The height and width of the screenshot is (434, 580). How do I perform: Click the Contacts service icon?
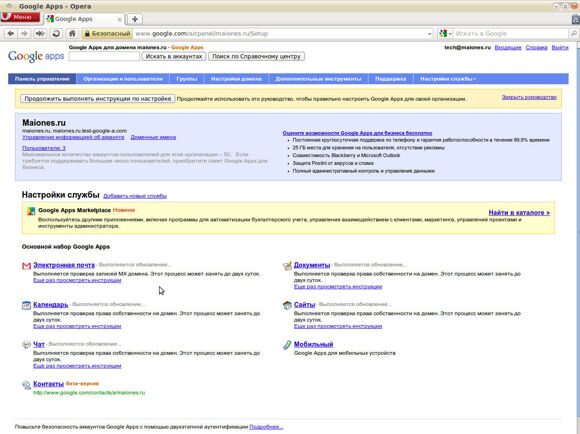tap(26, 385)
